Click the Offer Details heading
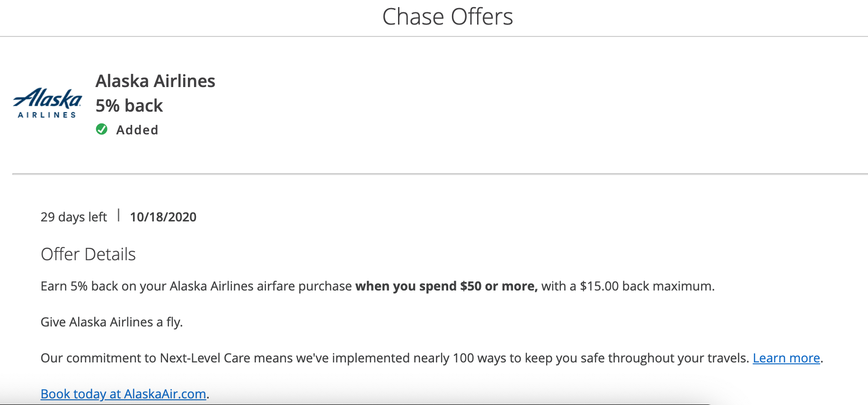 [88, 255]
